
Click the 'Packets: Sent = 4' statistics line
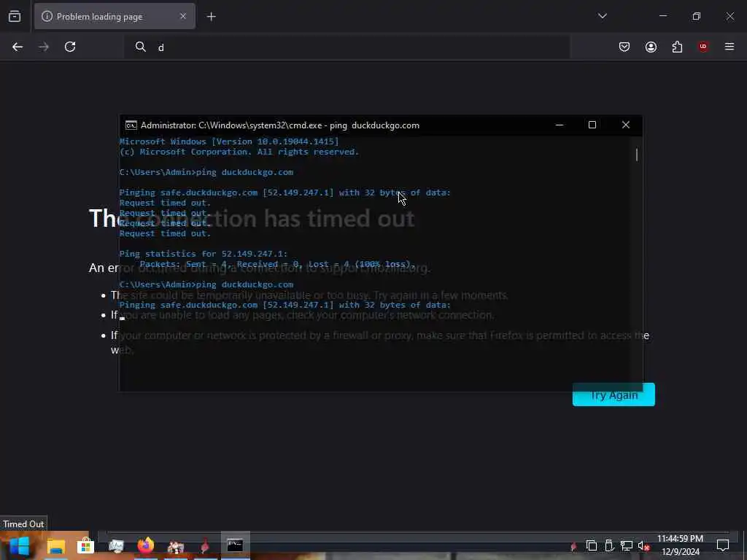pyautogui.click(x=278, y=264)
